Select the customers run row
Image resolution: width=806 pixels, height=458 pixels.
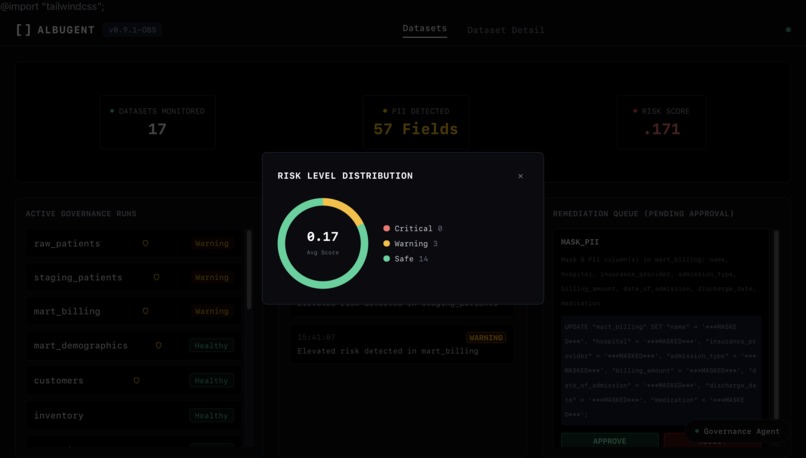pos(133,380)
